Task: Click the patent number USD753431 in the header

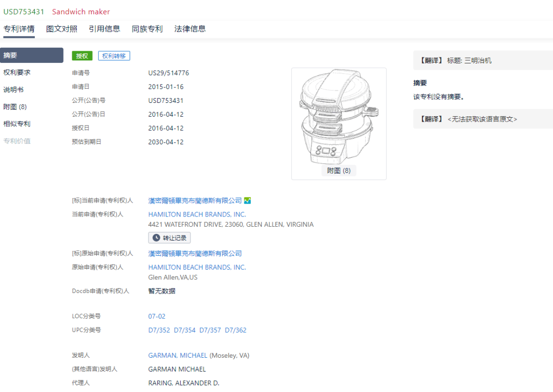Action: pos(24,12)
